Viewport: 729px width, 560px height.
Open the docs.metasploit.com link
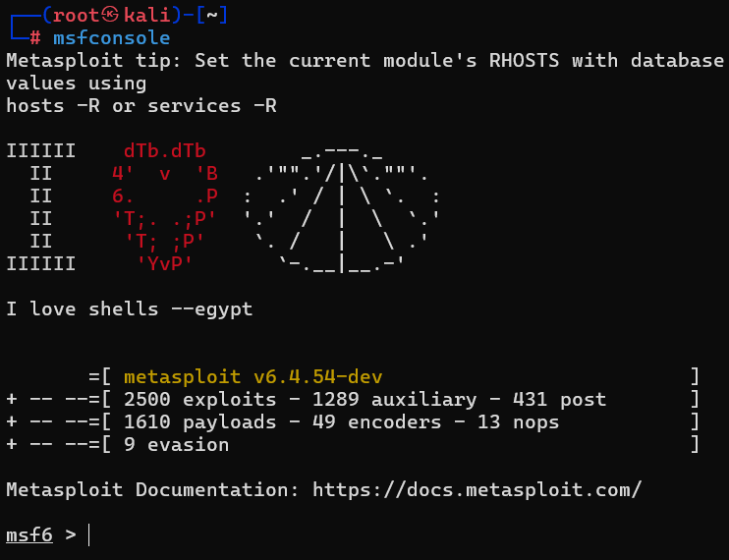click(x=477, y=489)
